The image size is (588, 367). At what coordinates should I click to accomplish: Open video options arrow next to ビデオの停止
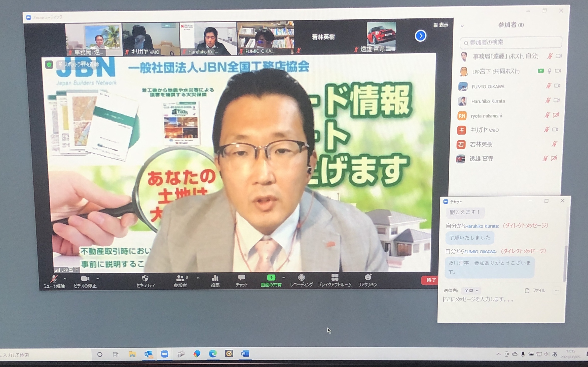coord(98,279)
